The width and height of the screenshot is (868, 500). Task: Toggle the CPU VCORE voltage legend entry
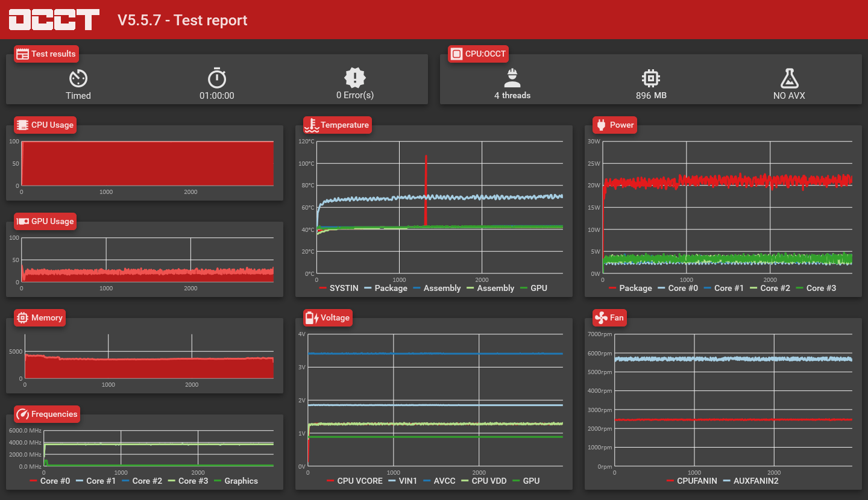[x=354, y=481]
